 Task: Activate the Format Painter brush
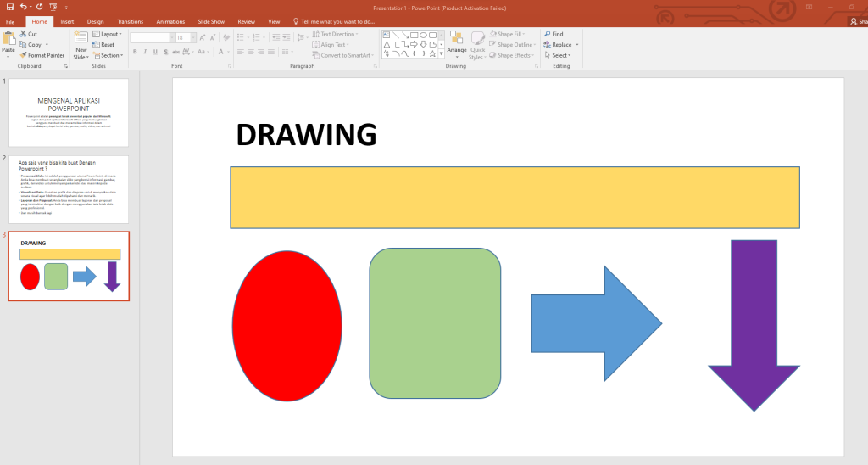click(23, 55)
